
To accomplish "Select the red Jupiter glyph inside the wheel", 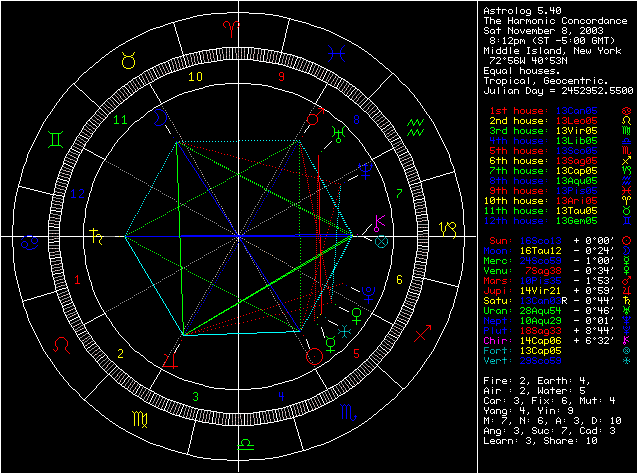I will pos(170,360).
